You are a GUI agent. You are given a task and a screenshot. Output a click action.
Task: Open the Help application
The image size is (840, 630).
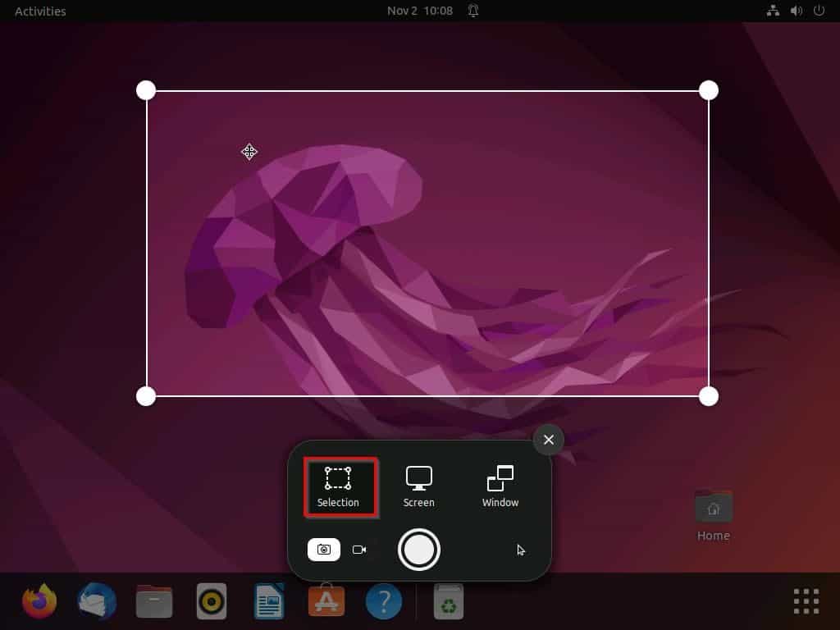(x=384, y=601)
